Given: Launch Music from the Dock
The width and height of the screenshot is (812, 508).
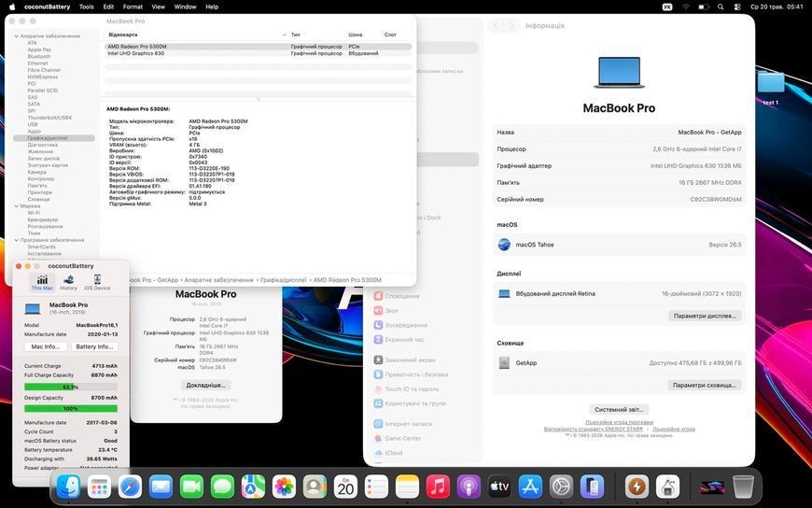Looking at the screenshot, I should point(438,487).
